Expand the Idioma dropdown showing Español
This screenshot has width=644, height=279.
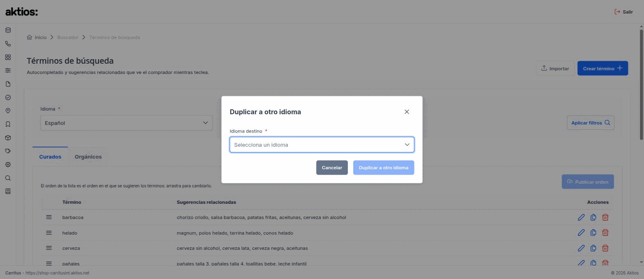[x=126, y=123]
